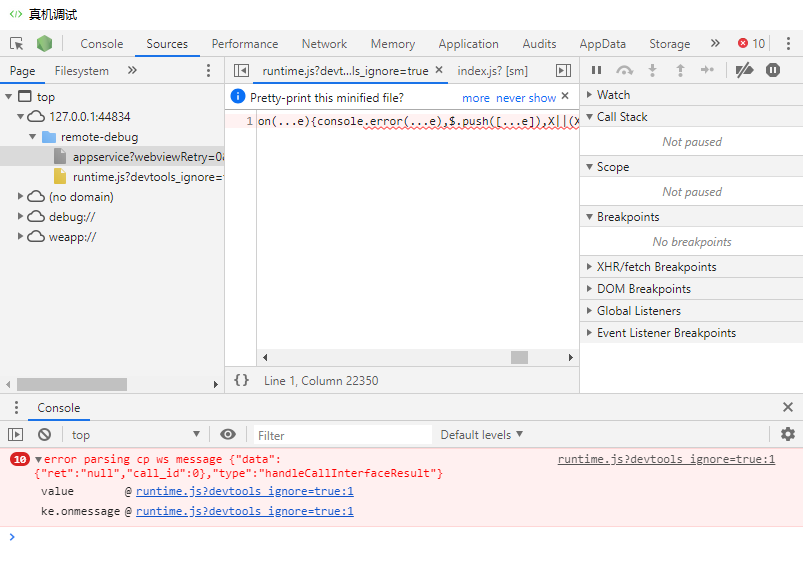Open runtime.js link next to 'value'
The image size is (803, 579).
click(244, 491)
